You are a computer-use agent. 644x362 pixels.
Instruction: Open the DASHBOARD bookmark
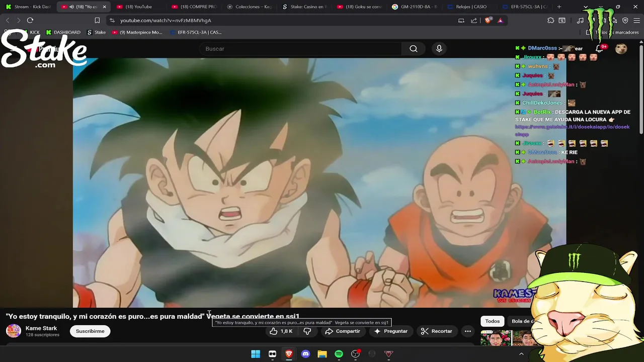(x=63, y=32)
